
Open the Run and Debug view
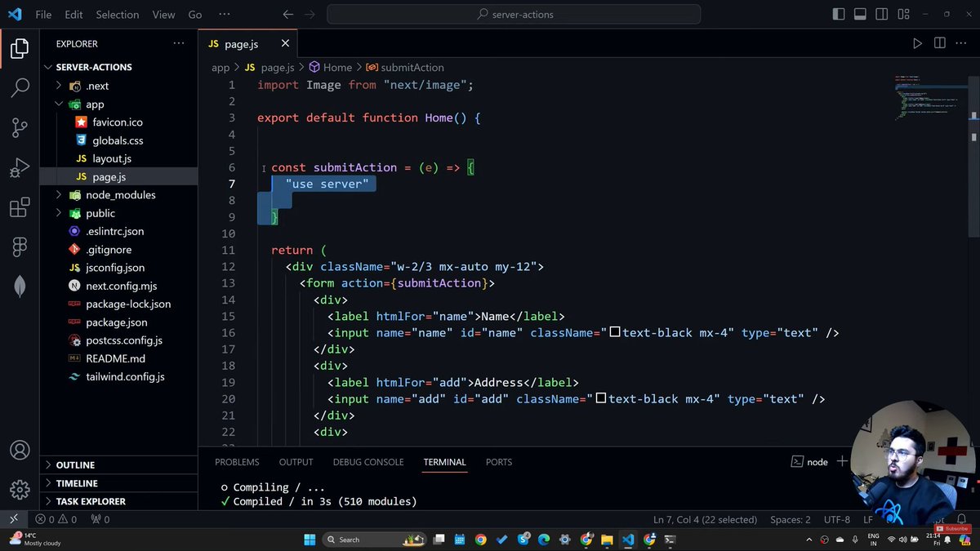coord(20,167)
